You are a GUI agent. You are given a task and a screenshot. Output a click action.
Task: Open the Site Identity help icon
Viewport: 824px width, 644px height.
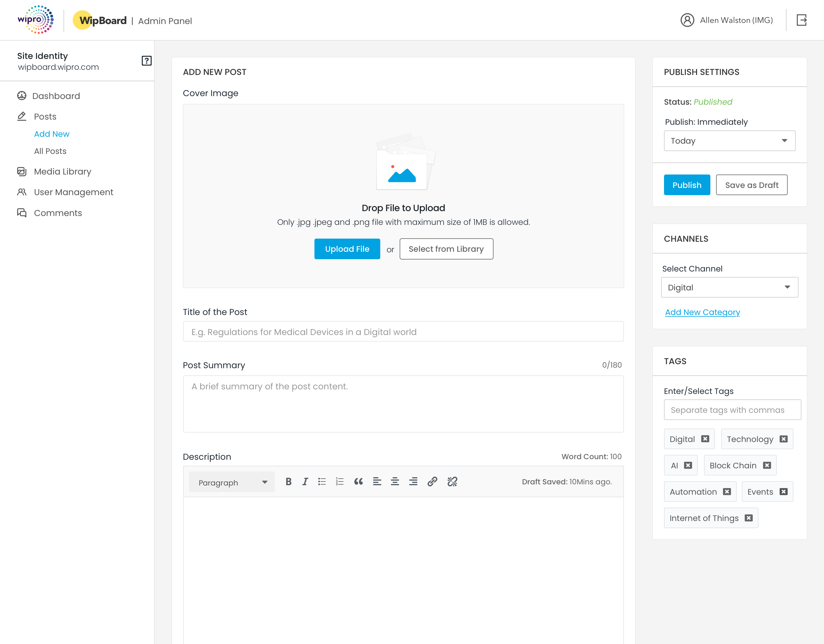click(146, 61)
